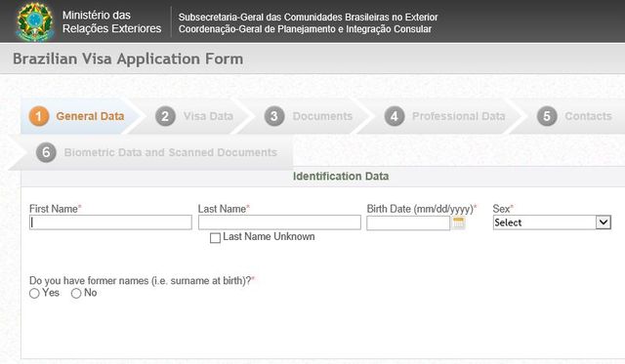Click the step 4 number circle
The width and height of the screenshot is (625, 364).
click(x=395, y=116)
